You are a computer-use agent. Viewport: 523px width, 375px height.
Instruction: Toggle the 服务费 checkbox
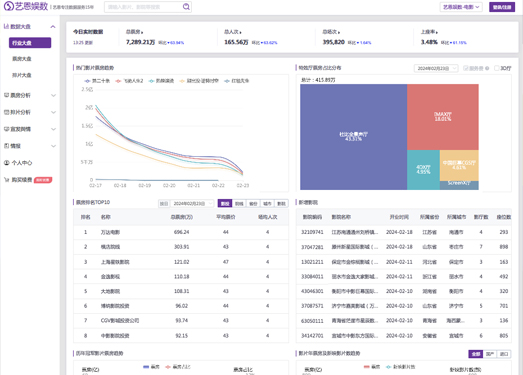(465, 68)
